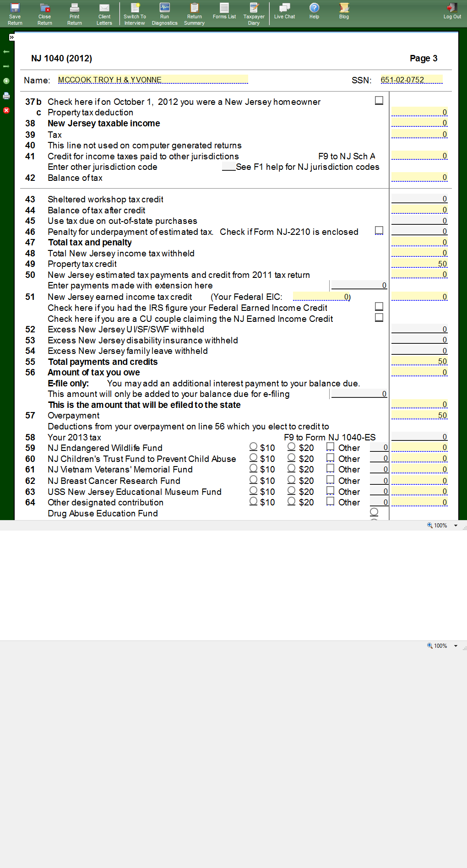Open the upper 100% zoom dropdown arrow
Screen dimensions: 467x868
456,526
